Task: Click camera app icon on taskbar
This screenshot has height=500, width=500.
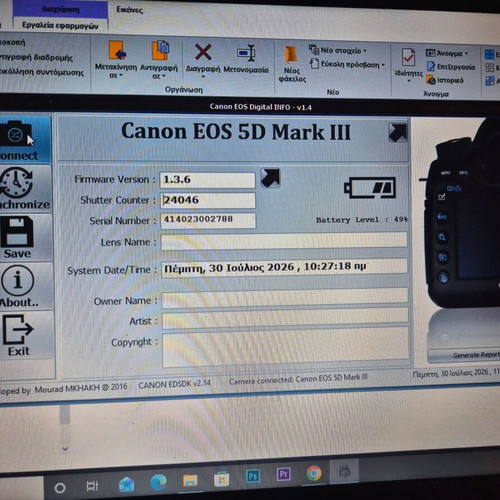Action: [344, 471]
